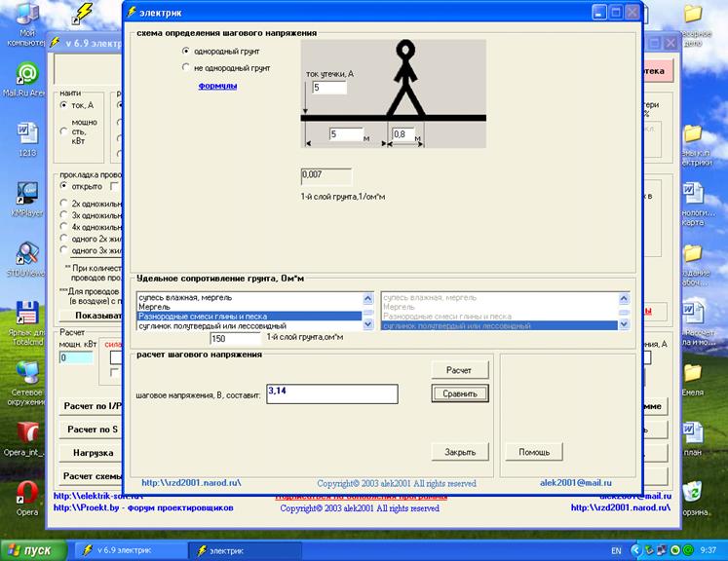
Task: Select the 'не однородный грунт' option
Action: [187, 68]
